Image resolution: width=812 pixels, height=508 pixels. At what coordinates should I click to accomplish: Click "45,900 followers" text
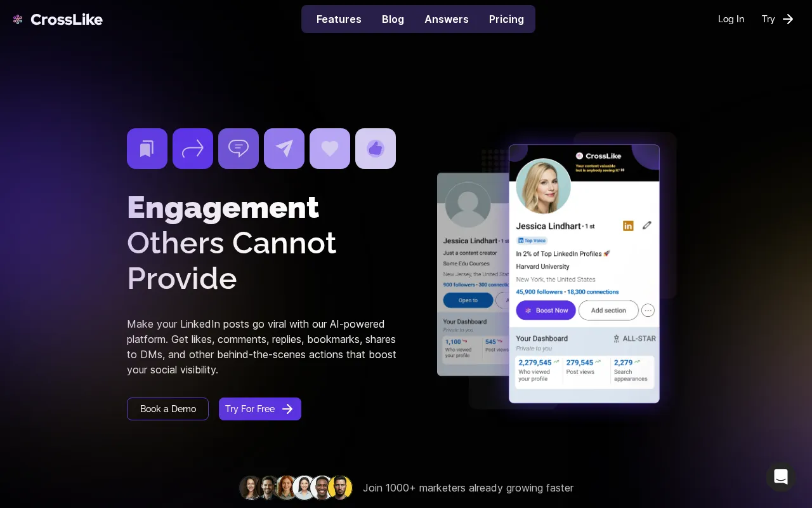[539, 292]
